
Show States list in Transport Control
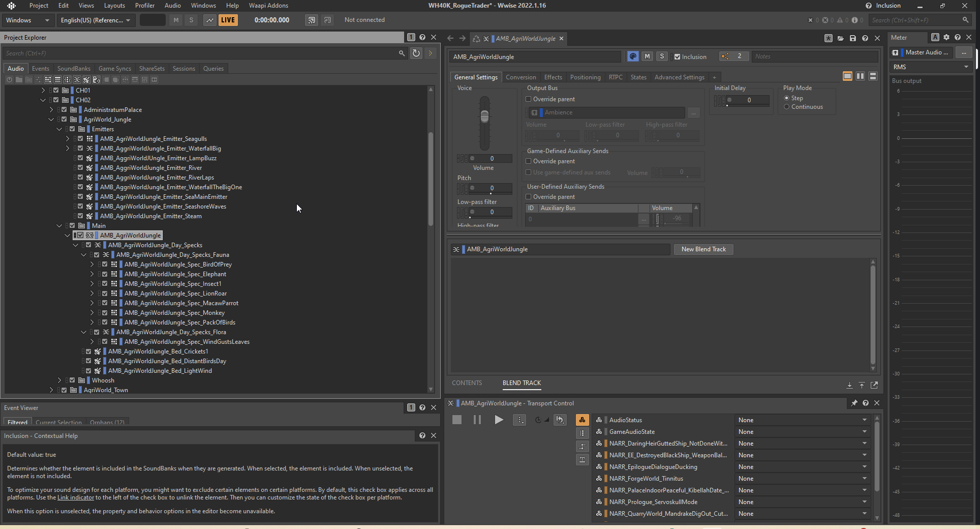[582, 420]
